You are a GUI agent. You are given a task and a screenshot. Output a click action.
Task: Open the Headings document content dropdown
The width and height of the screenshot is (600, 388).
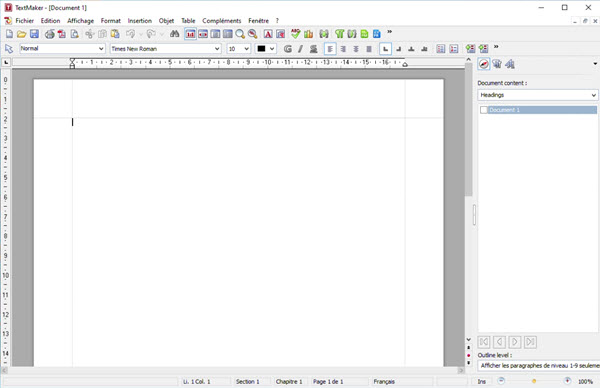[538, 95]
